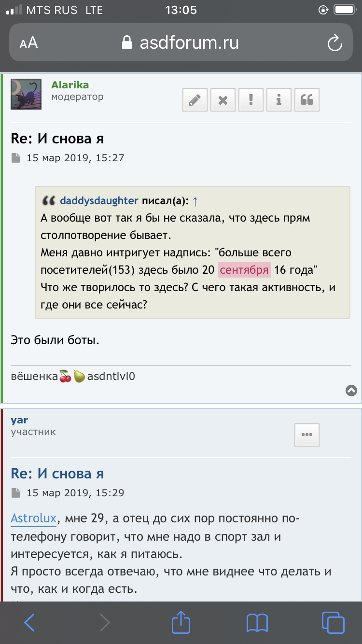The height and width of the screenshot is (644, 362).
Task: Open the share sheet in Safari
Action: [x=181, y=622]
